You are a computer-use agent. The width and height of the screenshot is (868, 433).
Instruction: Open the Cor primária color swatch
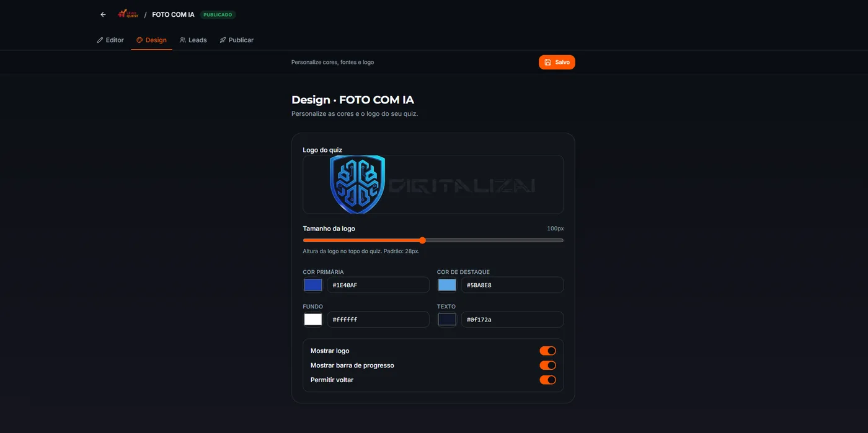click(x=313, y=285)
